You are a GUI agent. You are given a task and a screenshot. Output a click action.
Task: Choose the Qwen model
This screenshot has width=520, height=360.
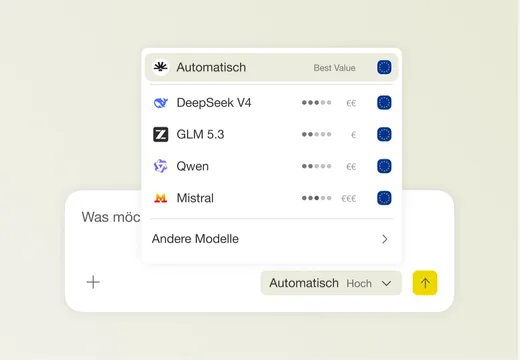tap(272, 166)
